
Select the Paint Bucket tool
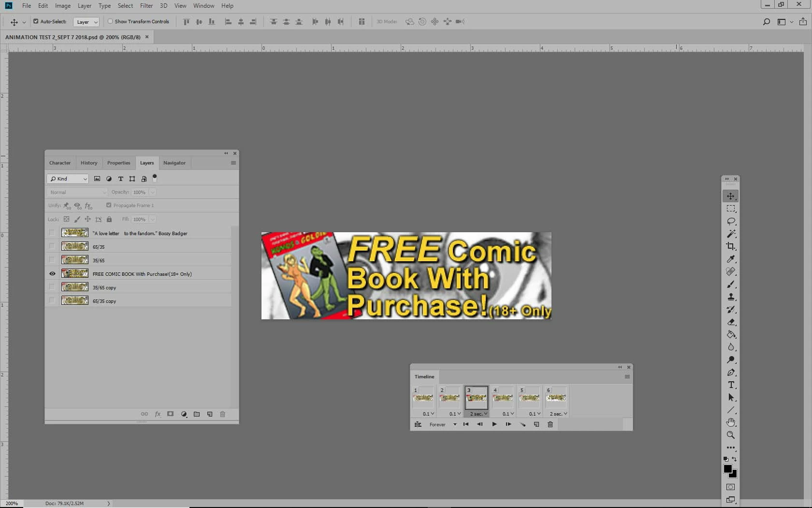point(730,334)
